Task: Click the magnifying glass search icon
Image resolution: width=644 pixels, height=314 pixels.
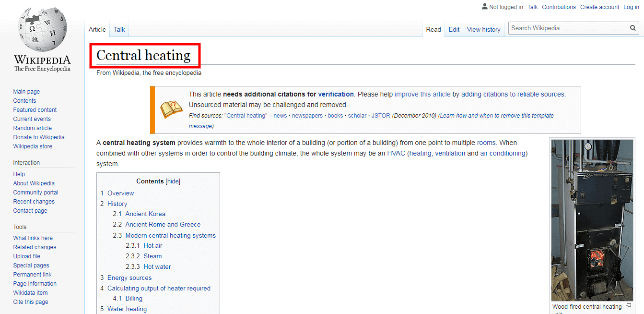Action: [633, 28]
